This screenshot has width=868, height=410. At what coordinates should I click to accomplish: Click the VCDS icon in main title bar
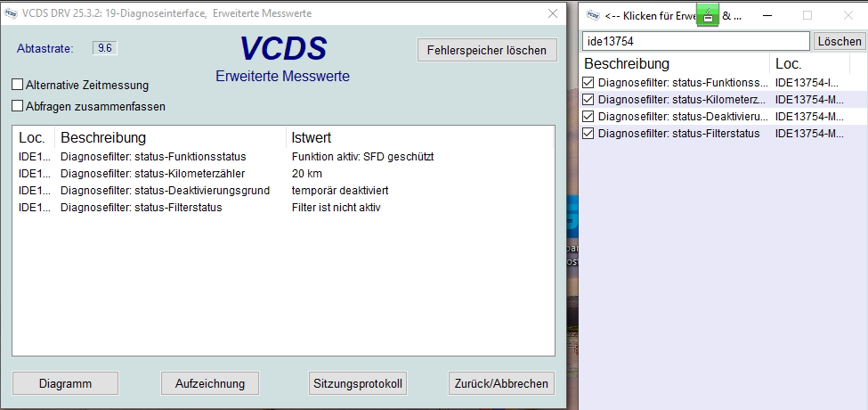11,14
